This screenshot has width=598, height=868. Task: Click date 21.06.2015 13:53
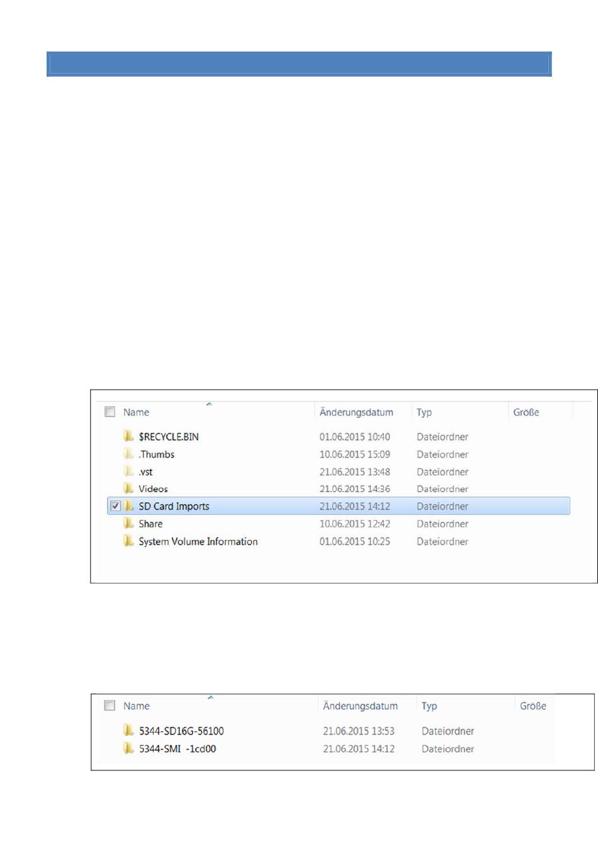359,731
